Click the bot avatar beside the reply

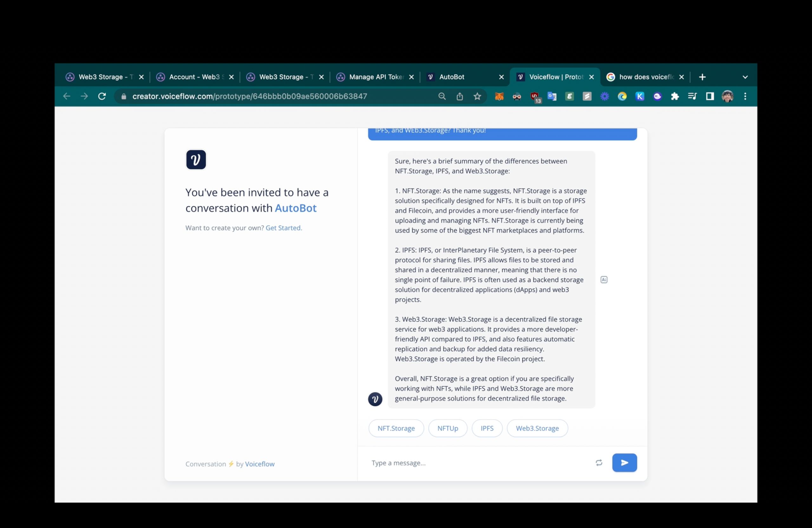pyautogui.click(x=375, y=399)
